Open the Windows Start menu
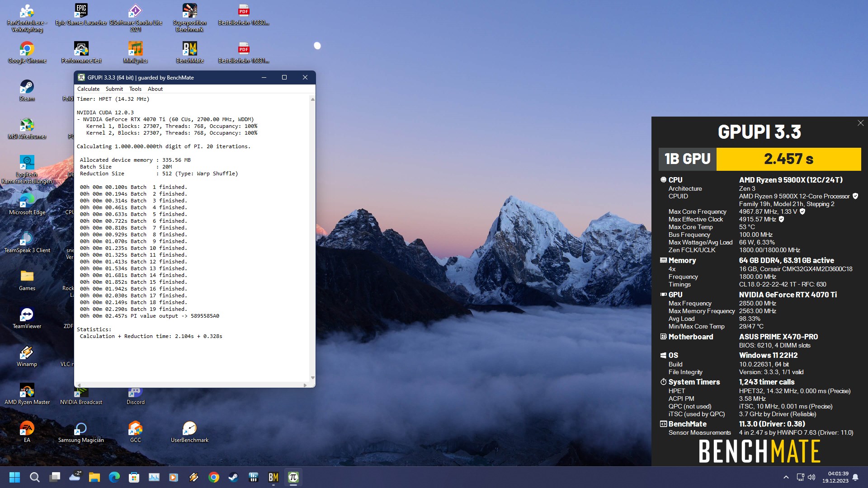 15,477
